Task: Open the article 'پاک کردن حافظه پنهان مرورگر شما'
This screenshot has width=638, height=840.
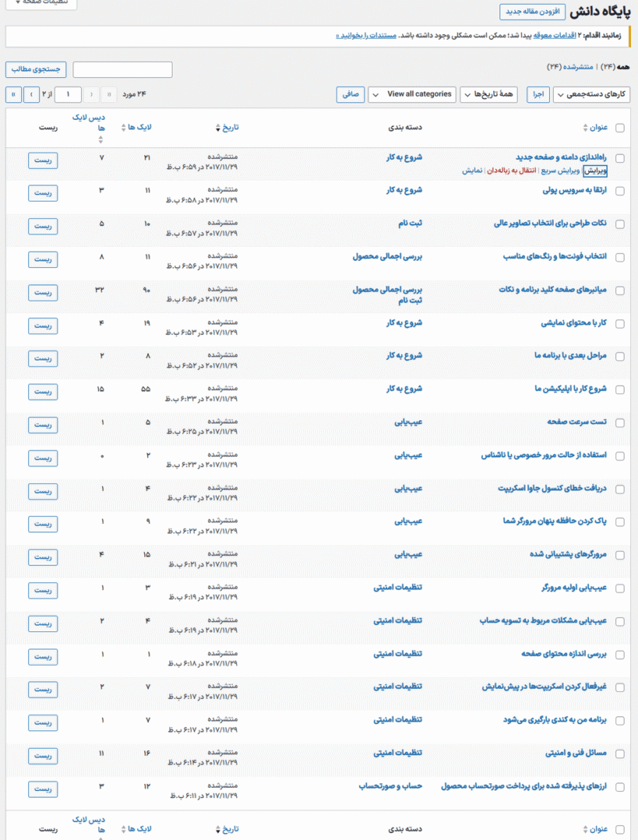Action: click(555, 522)
